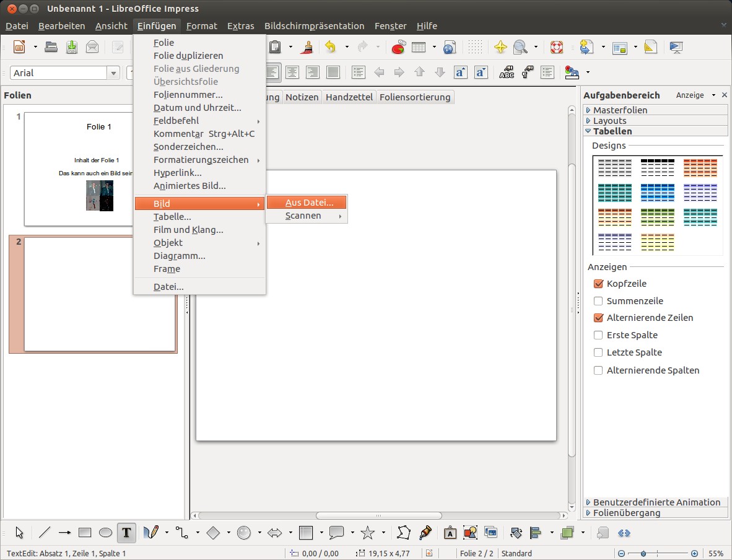Click the Insert Chart icon

398,47
